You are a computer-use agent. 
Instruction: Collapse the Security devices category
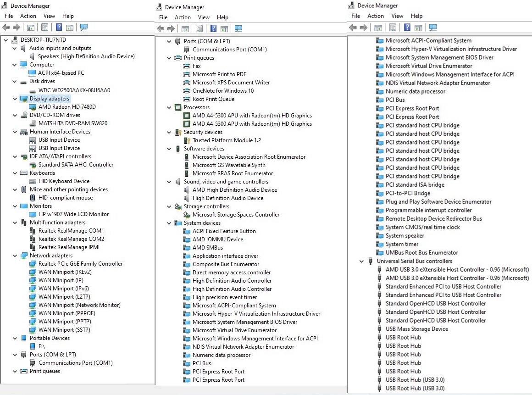pos(169,132)
